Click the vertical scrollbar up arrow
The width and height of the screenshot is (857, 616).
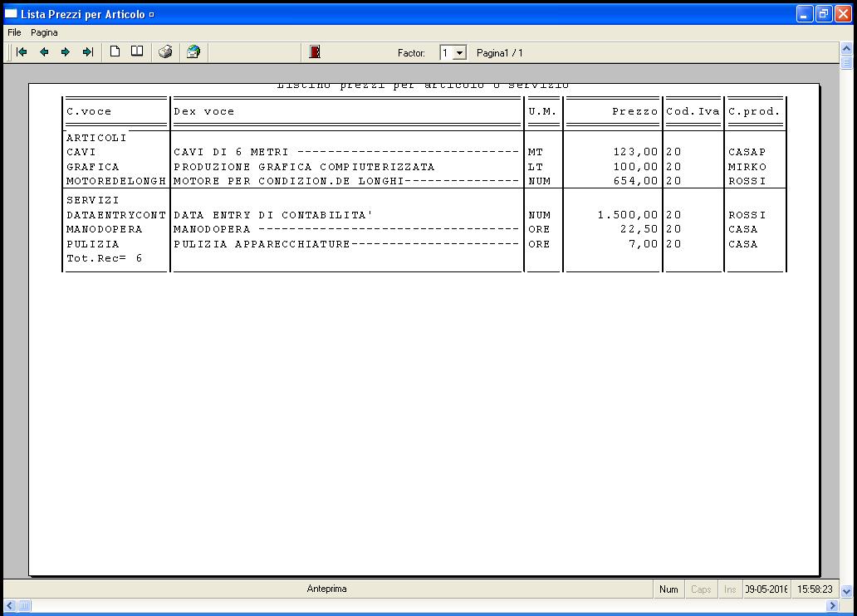click(x=846, y=48)
